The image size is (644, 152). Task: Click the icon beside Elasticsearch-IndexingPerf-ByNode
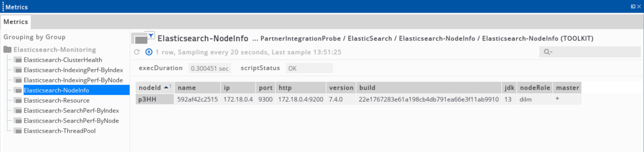18,80
